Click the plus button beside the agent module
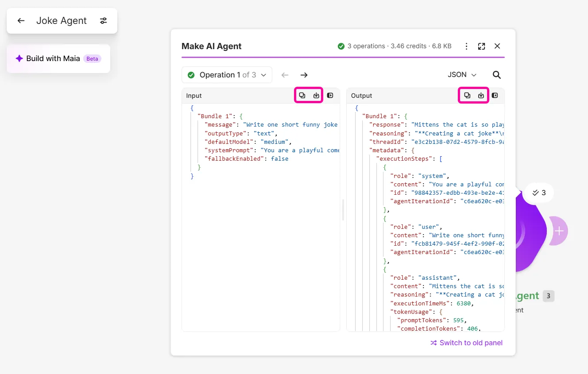This screenshot has height=374, width=588. [x=559, y=231]
